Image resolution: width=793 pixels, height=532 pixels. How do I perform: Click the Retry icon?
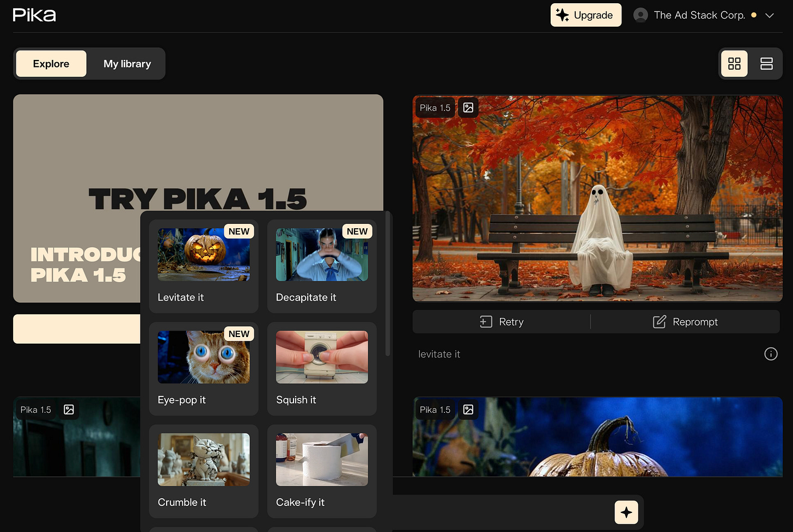point(486,322)
